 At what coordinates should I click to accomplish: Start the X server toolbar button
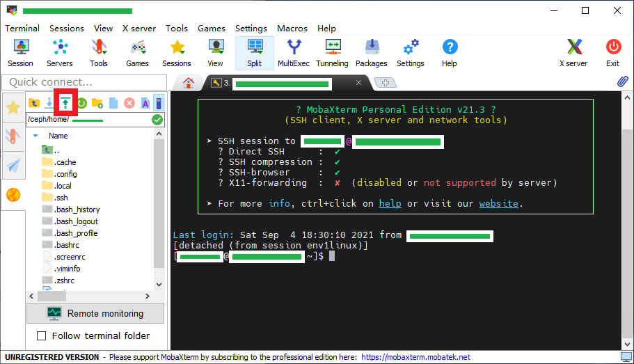[x=573, y=53]
